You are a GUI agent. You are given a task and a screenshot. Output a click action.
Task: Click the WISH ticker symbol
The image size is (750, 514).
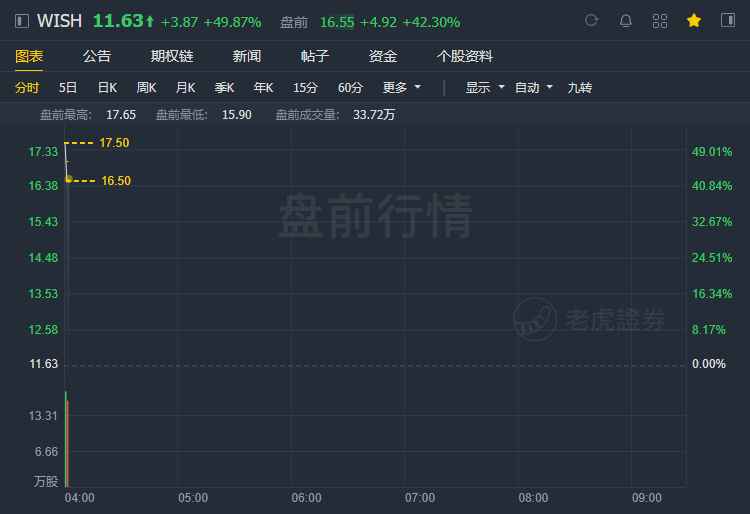pos(59,21)
